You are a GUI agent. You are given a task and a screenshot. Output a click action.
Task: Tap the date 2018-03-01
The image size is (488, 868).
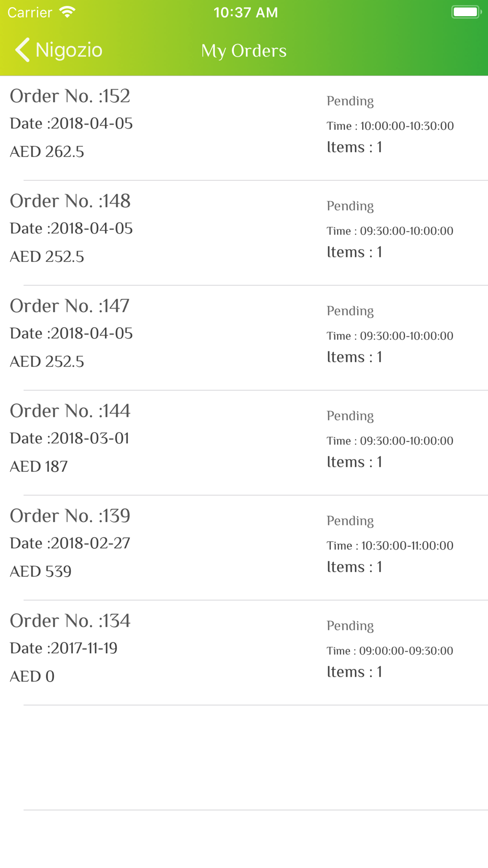(x=70, y=438)
